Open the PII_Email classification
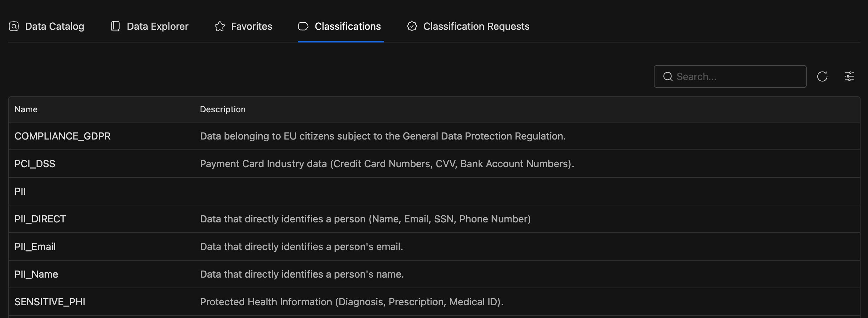This screenshot has height=318, width=868. pyautogui.click(x=35, y=247)
